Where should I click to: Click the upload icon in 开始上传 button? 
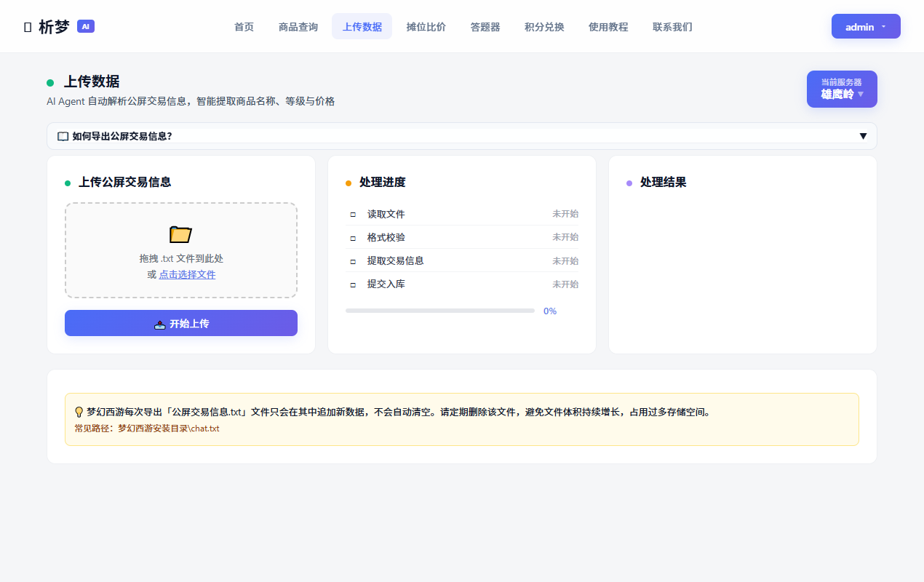160,324
